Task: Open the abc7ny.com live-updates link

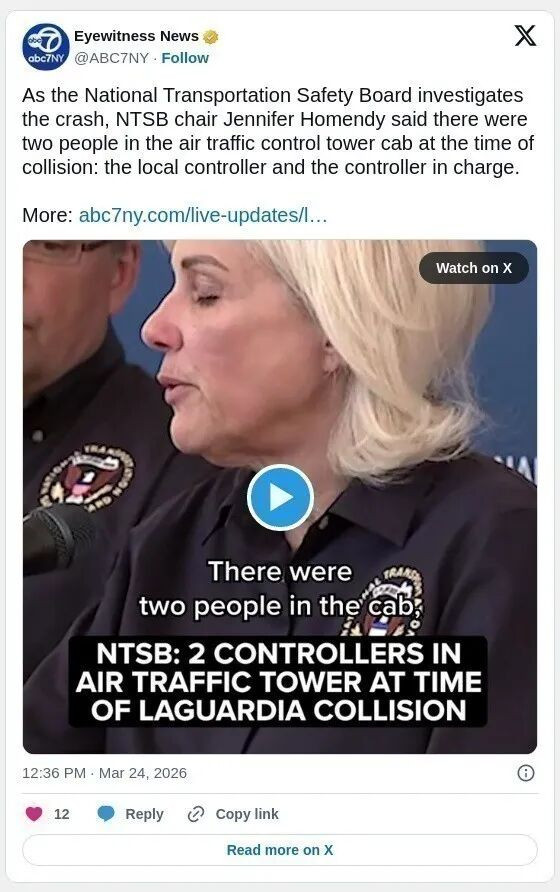Action: (203, 215)
